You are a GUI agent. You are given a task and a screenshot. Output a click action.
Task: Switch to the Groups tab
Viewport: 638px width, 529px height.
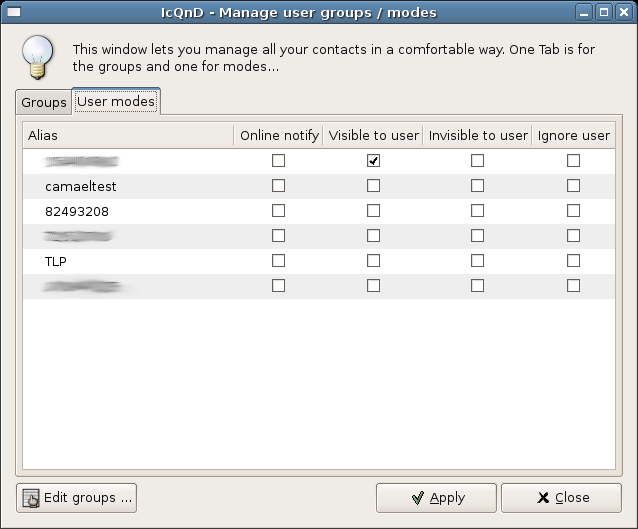(44, 102)
